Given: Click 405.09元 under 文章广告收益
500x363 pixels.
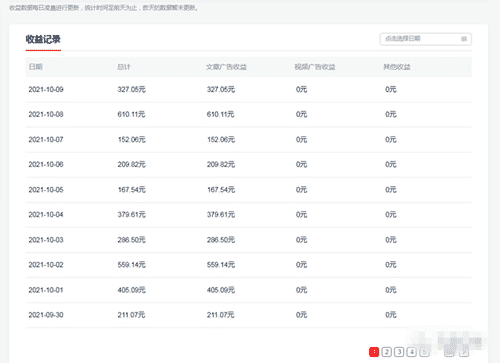Looking at the screenshot, I should pos(221,290).
